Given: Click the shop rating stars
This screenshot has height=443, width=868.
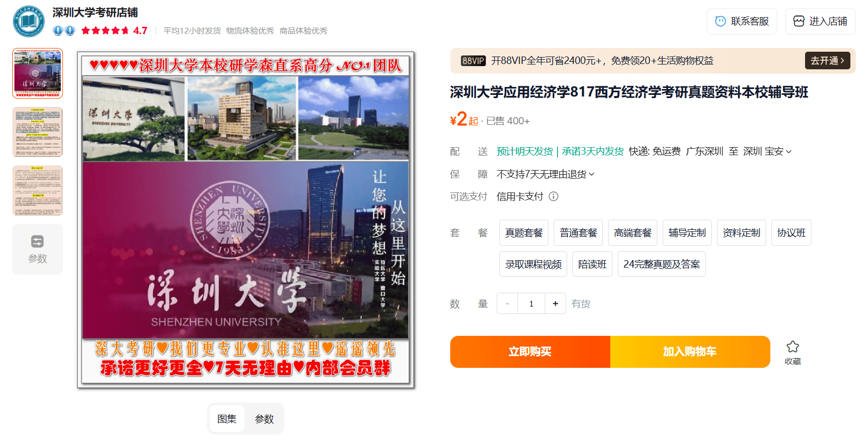Looking at the screenshot, I should coord(105,30).
